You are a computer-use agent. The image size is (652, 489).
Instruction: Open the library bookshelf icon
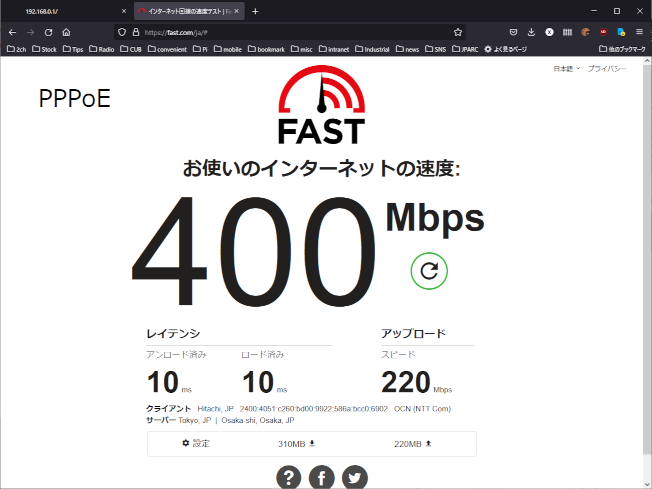[567, 32]
